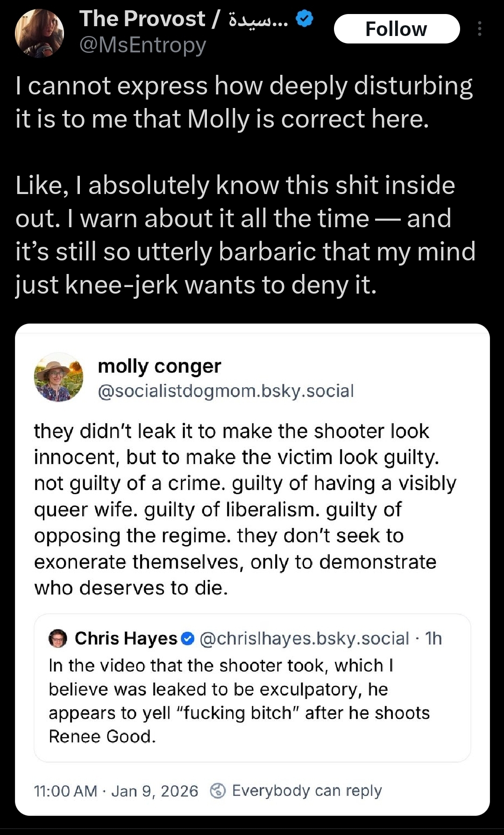504x835 pixels.
Task: Open @chrislhayes.bsky.social handle
Action: [304, 638]
